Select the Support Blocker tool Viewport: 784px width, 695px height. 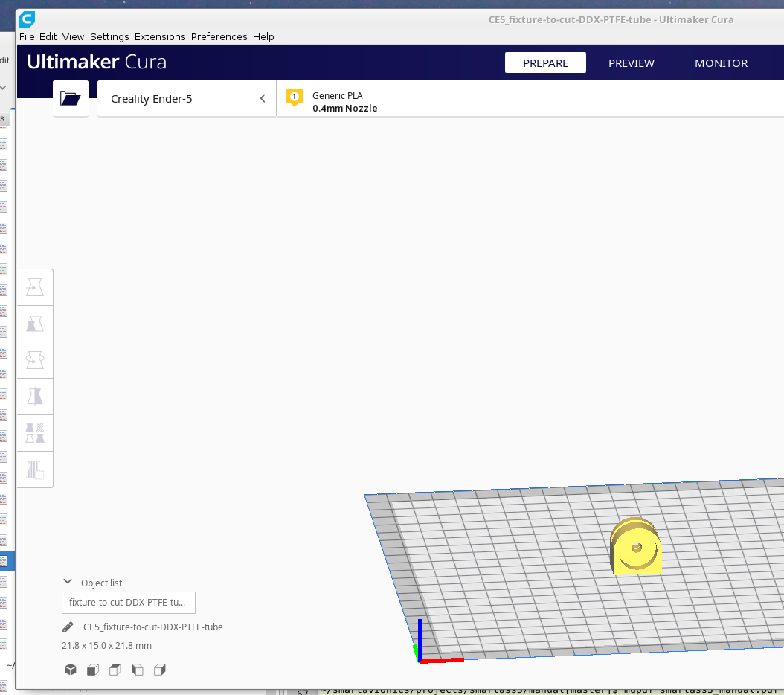[35, 470]
